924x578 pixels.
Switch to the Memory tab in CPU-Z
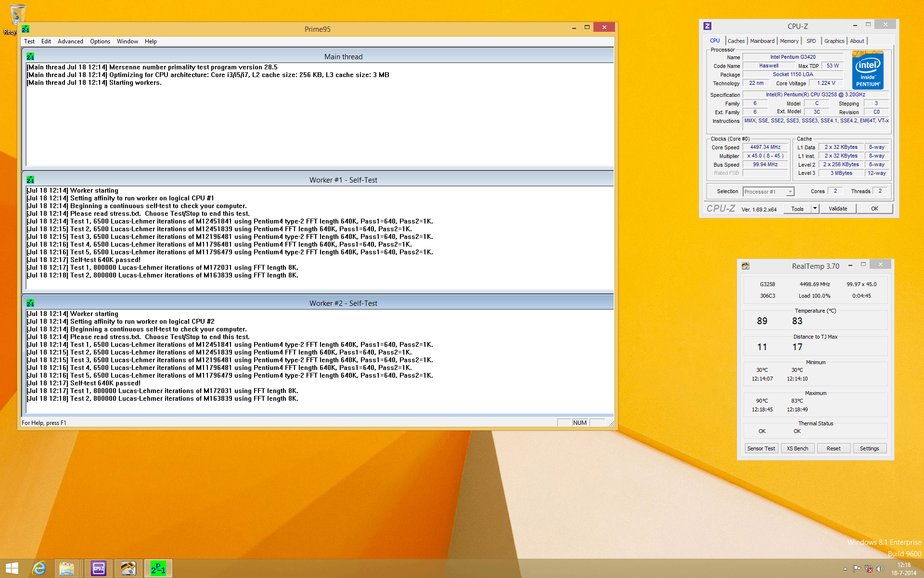pos(789,41)
